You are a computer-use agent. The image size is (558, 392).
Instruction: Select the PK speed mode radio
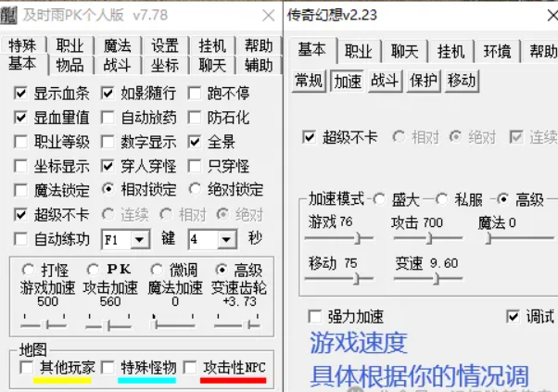[93, 270]
